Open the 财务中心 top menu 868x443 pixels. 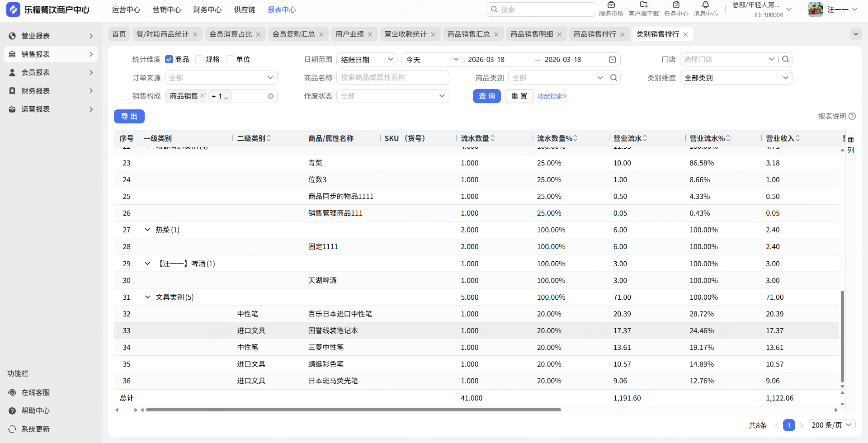point(207,9)
